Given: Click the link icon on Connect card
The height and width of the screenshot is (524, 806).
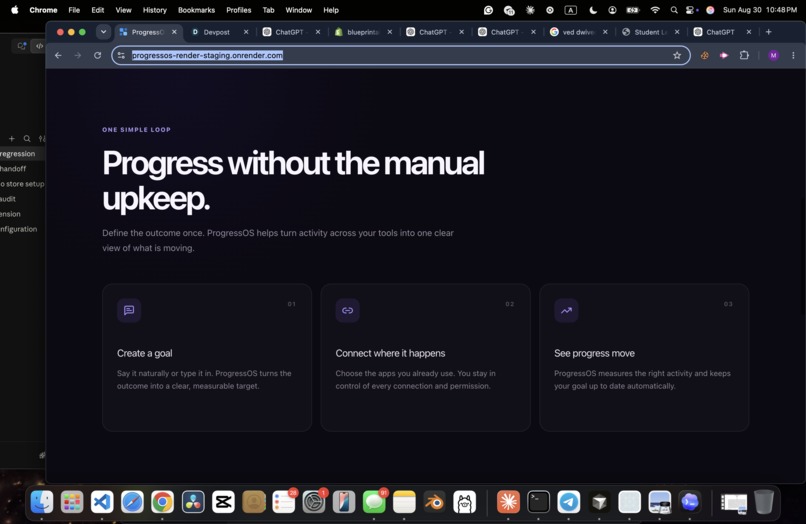Looking at the screenshot, I should [x=347, y=310].
